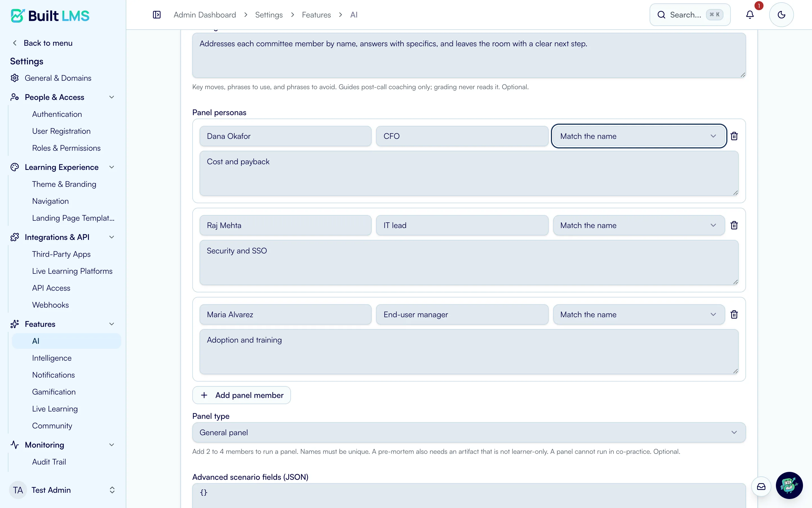Open the Panel type dropdown
812x508 pixels.
(x=469, y=432)
